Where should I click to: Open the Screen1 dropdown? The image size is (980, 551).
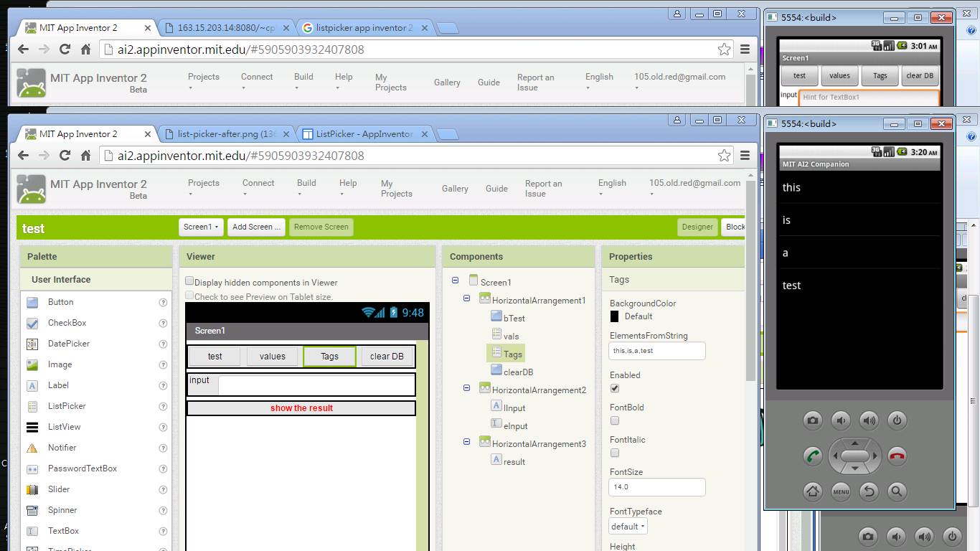(201, 227)
